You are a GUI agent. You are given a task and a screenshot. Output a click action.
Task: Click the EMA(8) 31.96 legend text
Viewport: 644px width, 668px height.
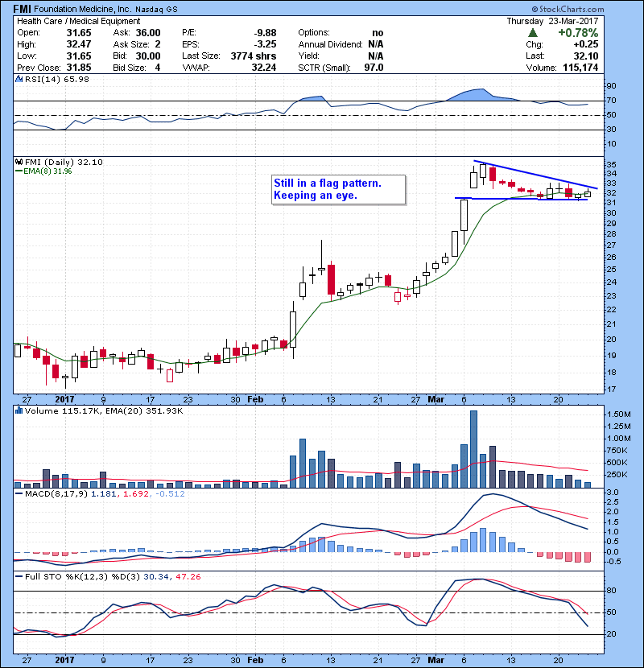click(x=47, y=171)
